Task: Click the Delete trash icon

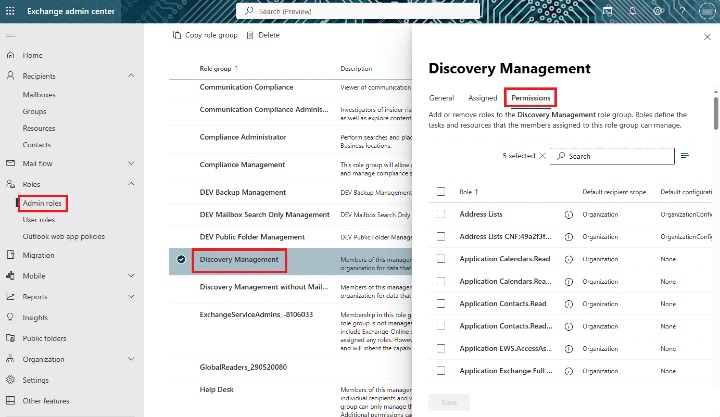Action: click(x=249, y=35)
